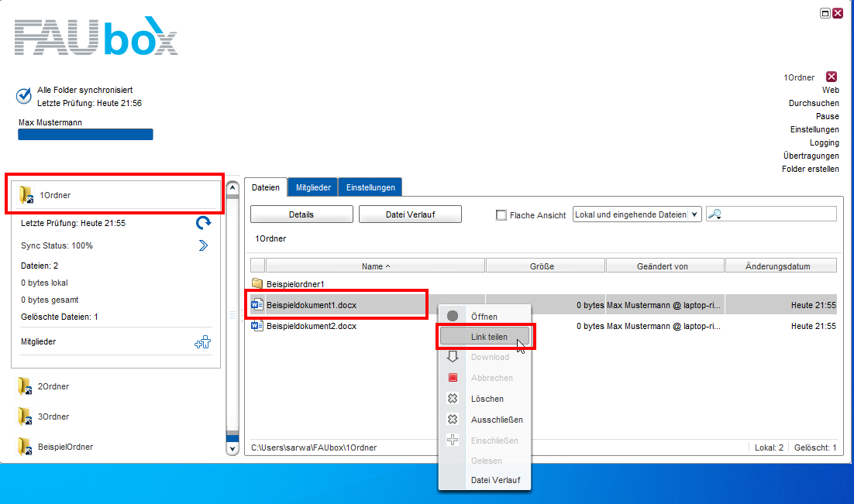Viewport: 854px width, 504px height.
Task: Select Link teilen in the context menu
Action: [484, 337]
